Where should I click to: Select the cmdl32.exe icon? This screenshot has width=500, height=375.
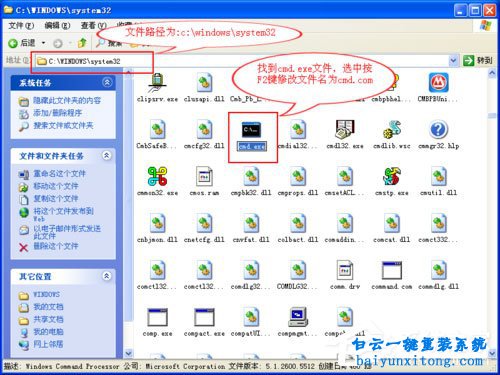tap(345, 130)
